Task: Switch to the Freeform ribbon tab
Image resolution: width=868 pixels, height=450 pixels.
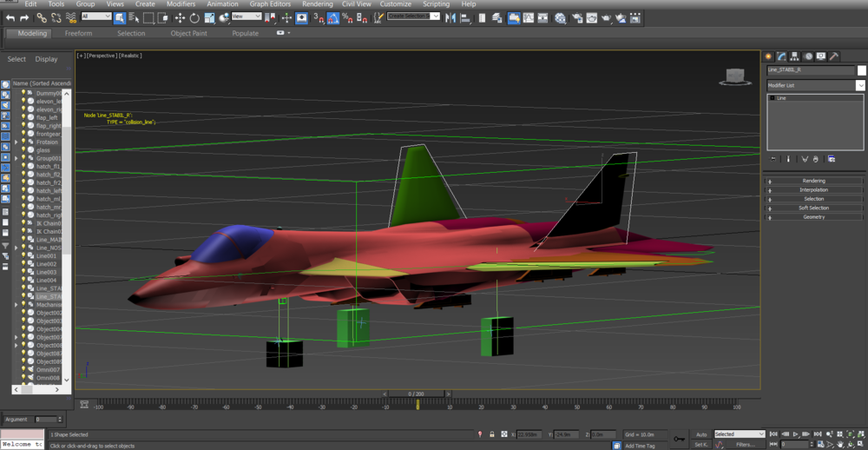Action: click(78, 33)
